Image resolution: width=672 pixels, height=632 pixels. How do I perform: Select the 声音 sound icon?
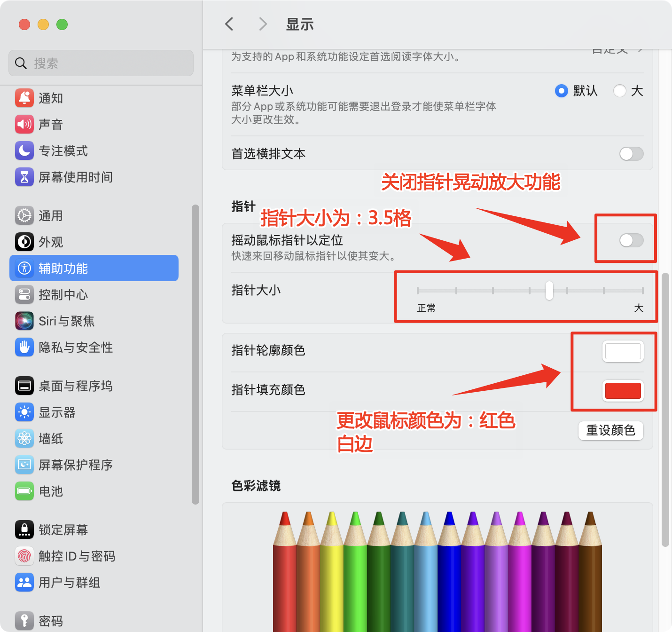click(x=24, y=124)
